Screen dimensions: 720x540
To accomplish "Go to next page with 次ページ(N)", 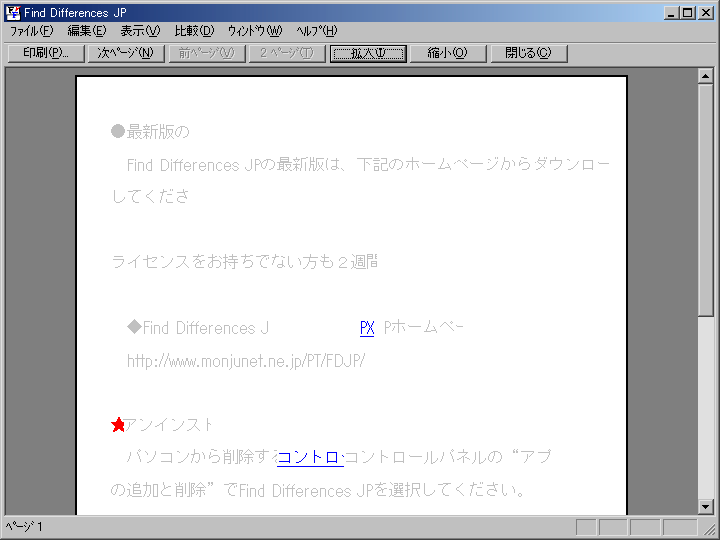I will point(126,53).
